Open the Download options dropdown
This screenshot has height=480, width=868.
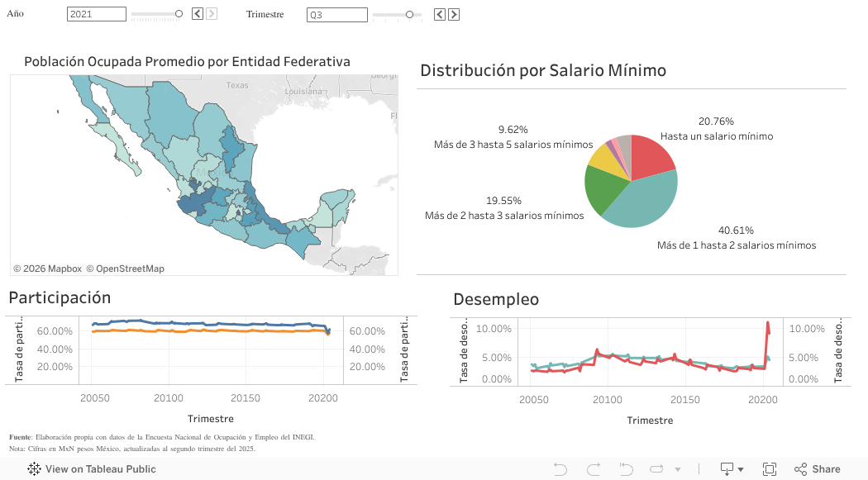point(731,469)
